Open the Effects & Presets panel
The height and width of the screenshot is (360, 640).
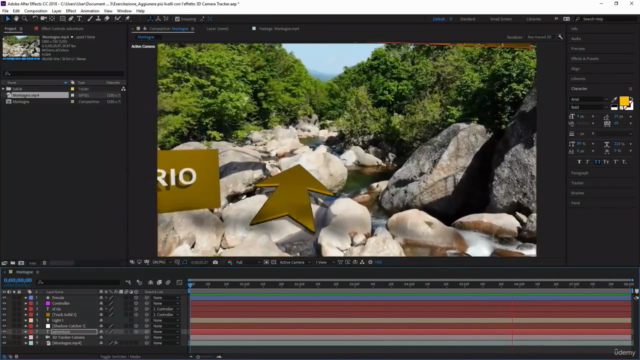tap(585, 58)
